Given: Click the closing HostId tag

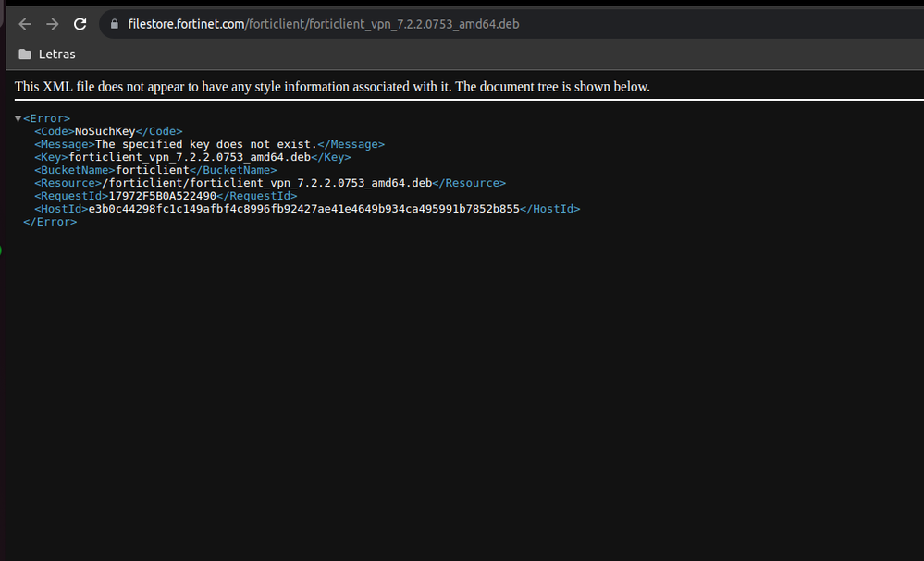Looking at the screenshot, I should 550,210.
